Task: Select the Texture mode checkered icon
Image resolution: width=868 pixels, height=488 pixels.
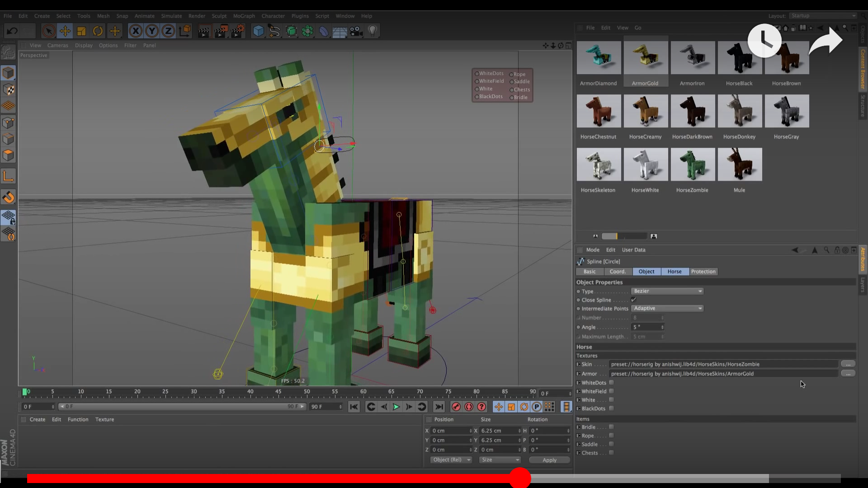Action: (9, 89)
